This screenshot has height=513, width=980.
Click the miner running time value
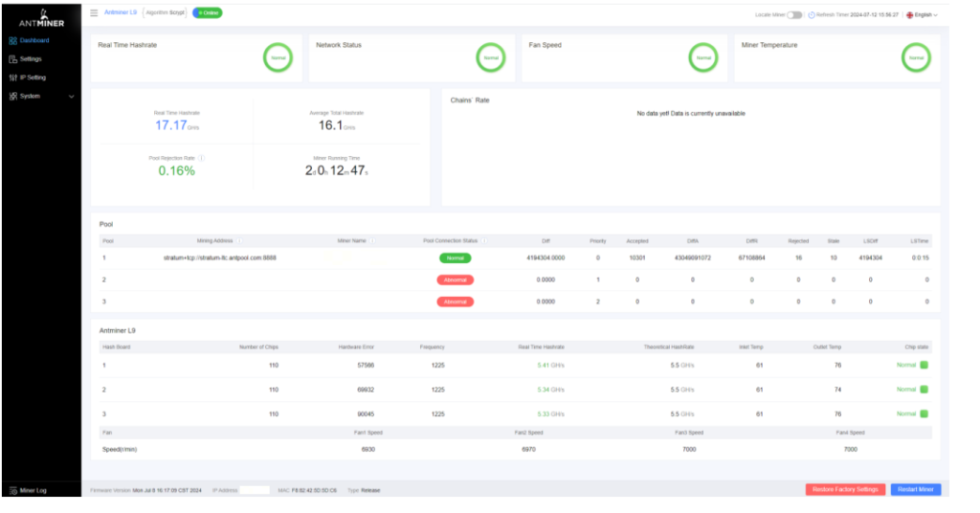(x=336, y=170)
